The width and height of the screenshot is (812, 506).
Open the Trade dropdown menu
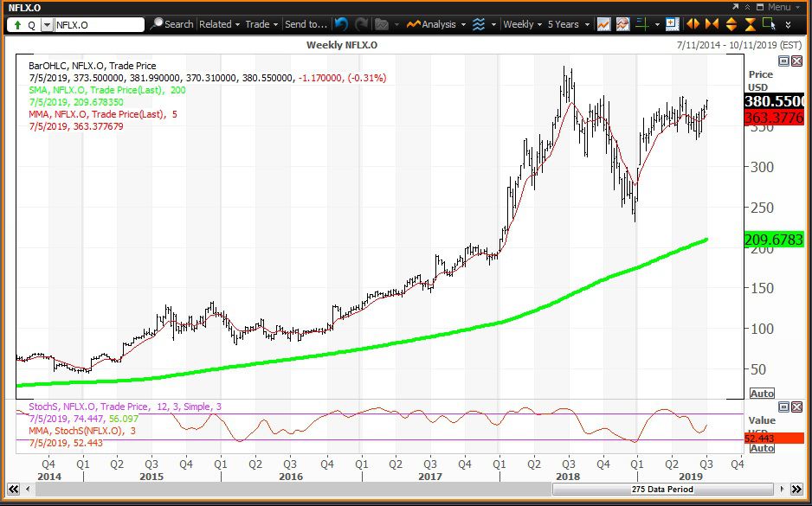[261, 24]
